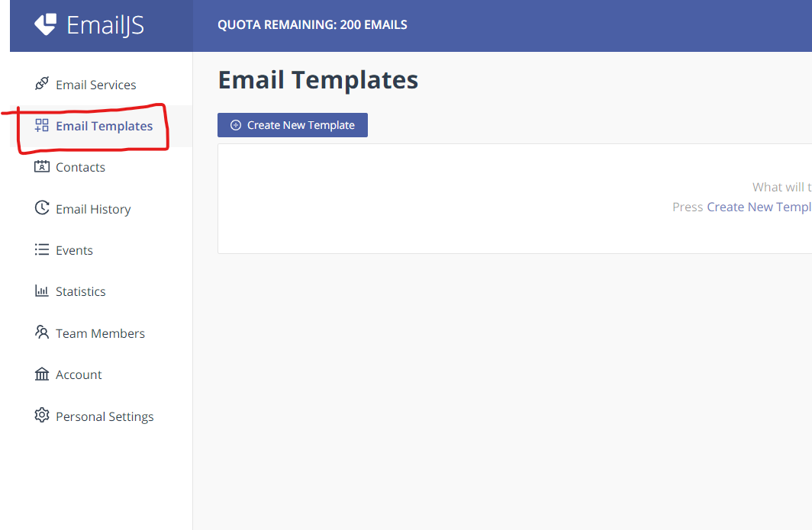Open Team Members in the sidebar
Viewport: 812px width, 530px height.
101,333
